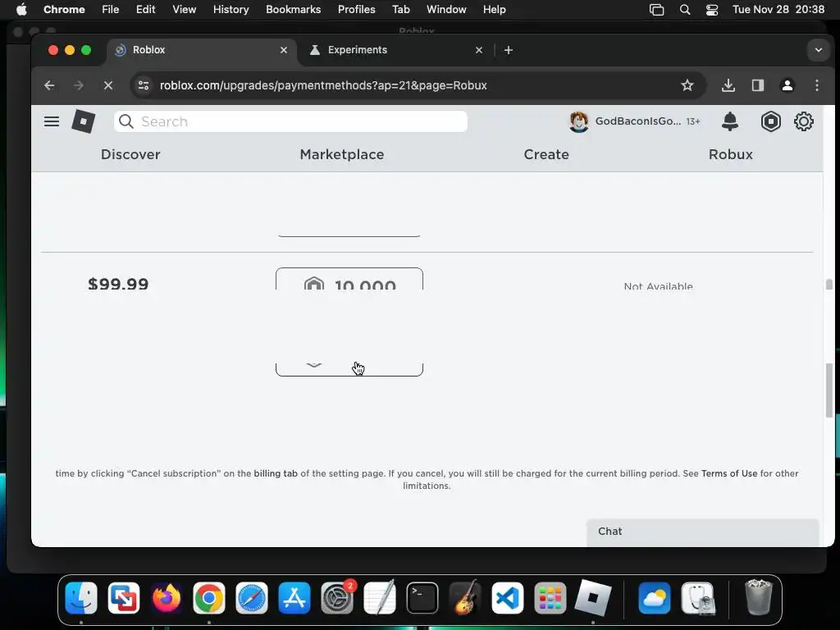
Task: Open the Roblox settings gear
Action: [x=804, y=121]
